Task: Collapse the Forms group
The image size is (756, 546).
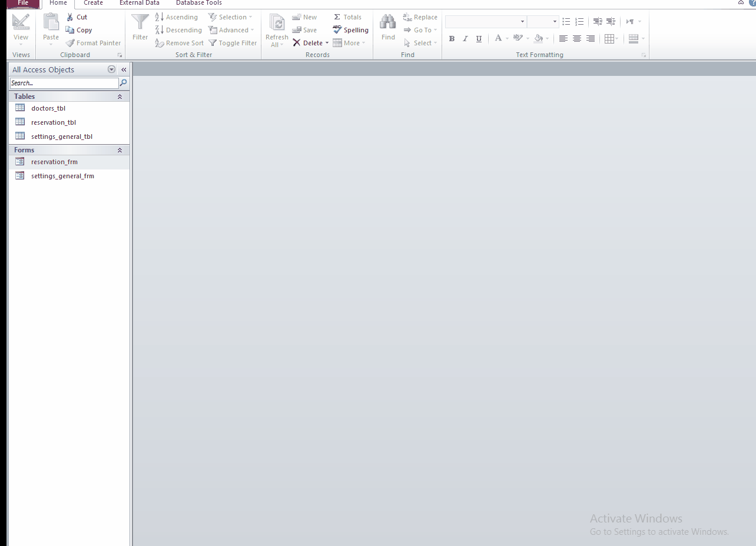Action: [120, 150]
